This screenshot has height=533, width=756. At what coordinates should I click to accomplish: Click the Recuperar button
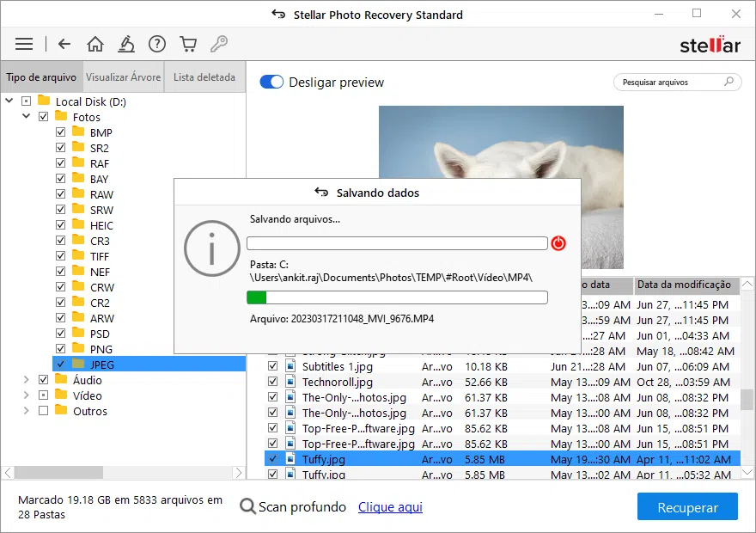[x=687, y=506]
